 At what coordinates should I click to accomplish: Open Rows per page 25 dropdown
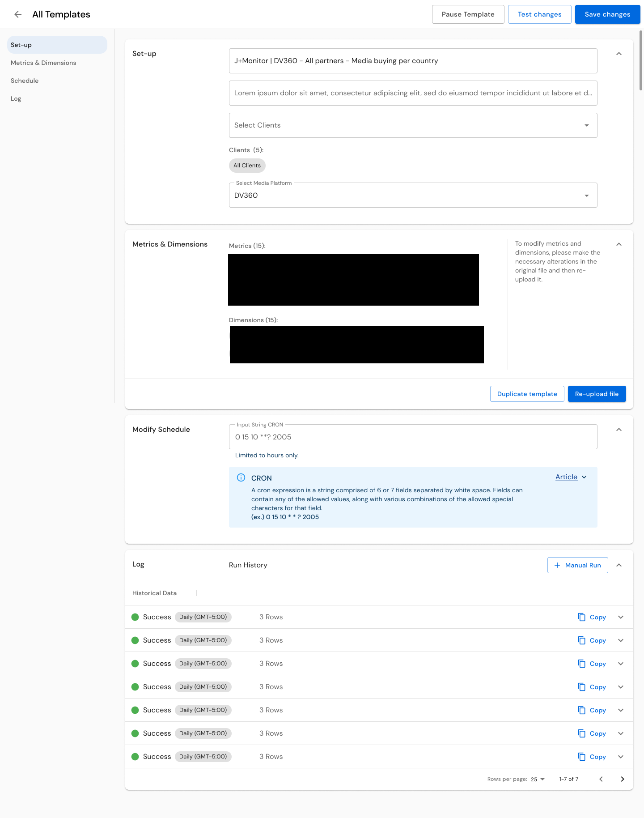(538, 779)
